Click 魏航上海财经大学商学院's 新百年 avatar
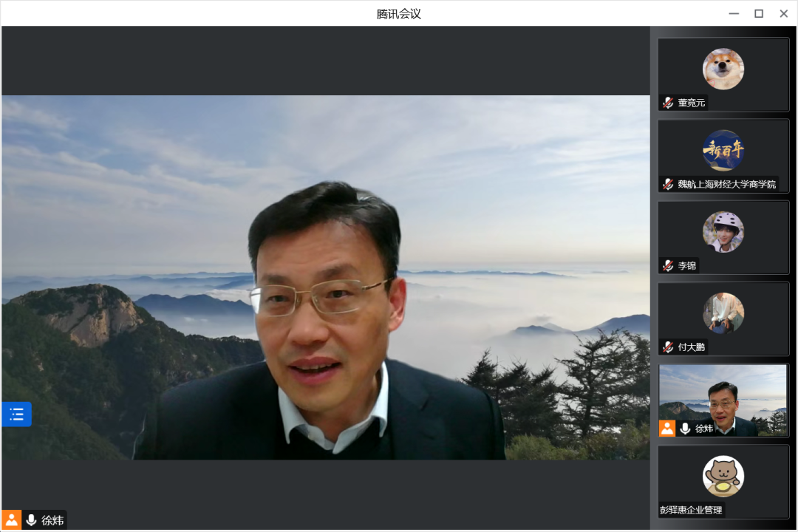 (723, 150)
